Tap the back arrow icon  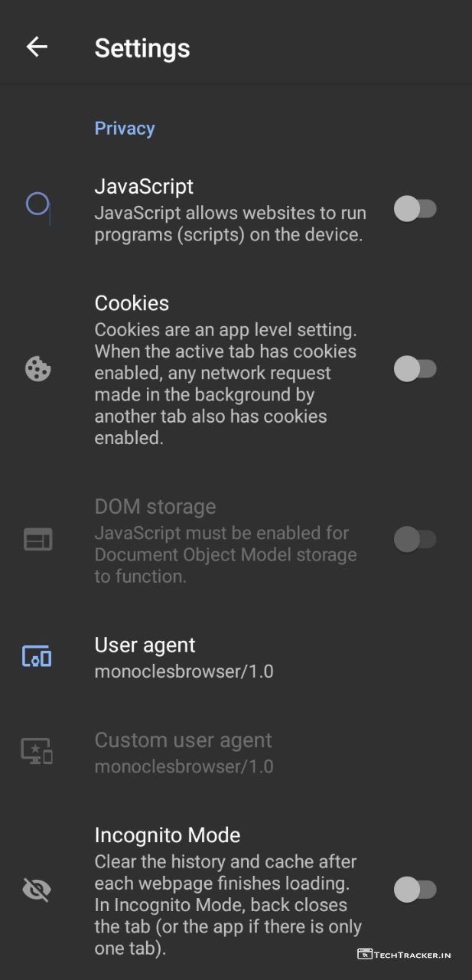point(37,47)
